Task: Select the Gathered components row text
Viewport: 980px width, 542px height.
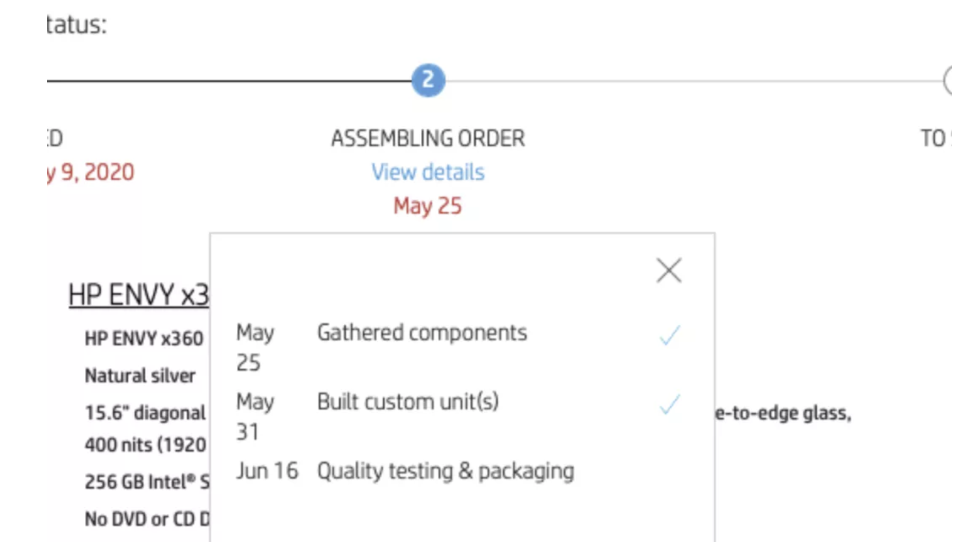Action: point(421,333)
